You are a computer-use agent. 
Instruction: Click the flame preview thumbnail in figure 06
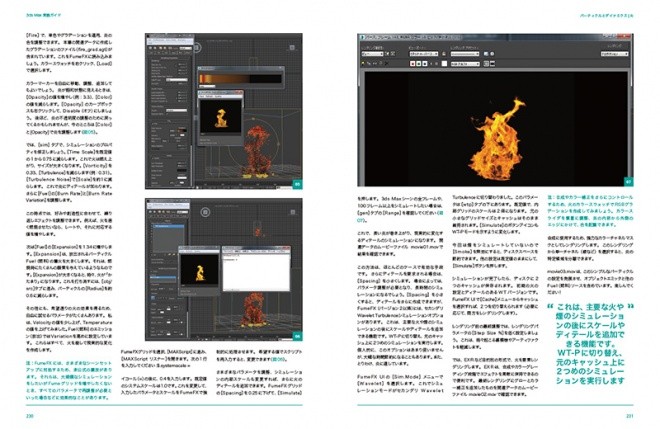(200, 269)
